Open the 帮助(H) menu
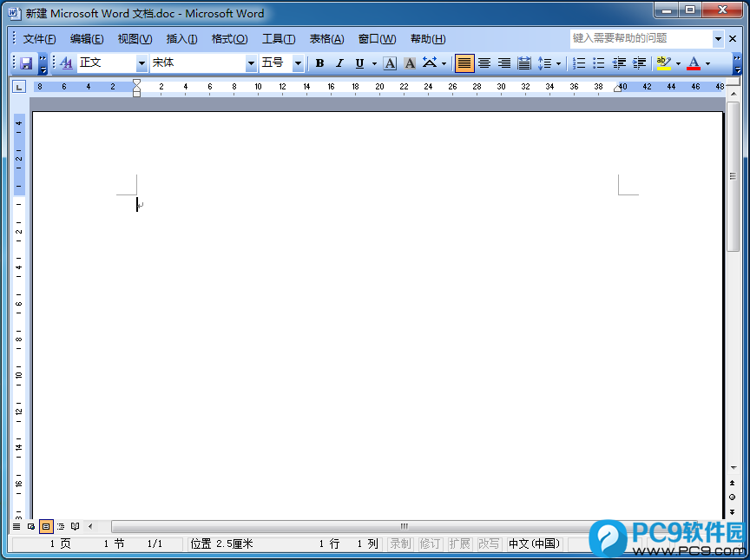Screen dimensions: 750x560 (428, 39)
